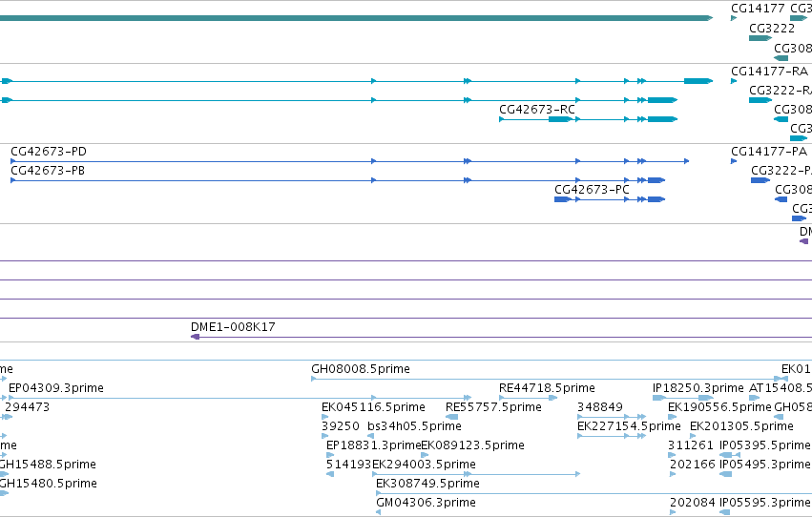
Task: Select the GH08008.5prime EST label
Action: (x=361, y=369)
